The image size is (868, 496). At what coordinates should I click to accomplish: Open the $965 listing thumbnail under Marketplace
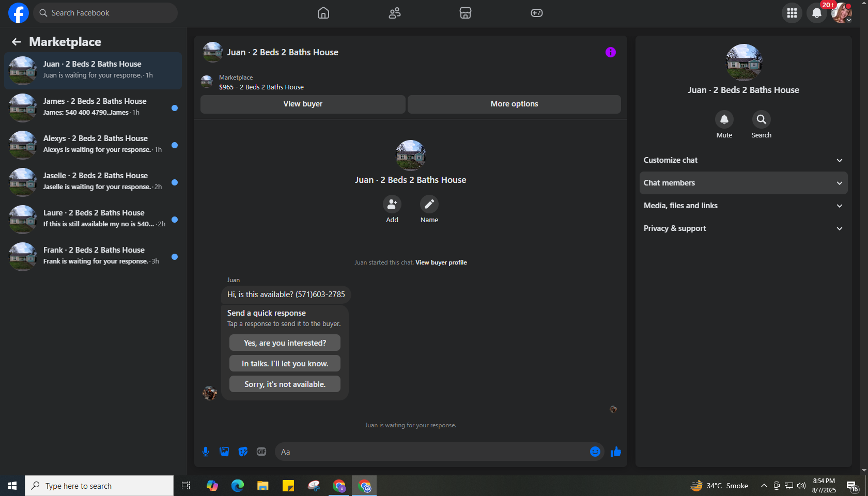click(207, 82)
